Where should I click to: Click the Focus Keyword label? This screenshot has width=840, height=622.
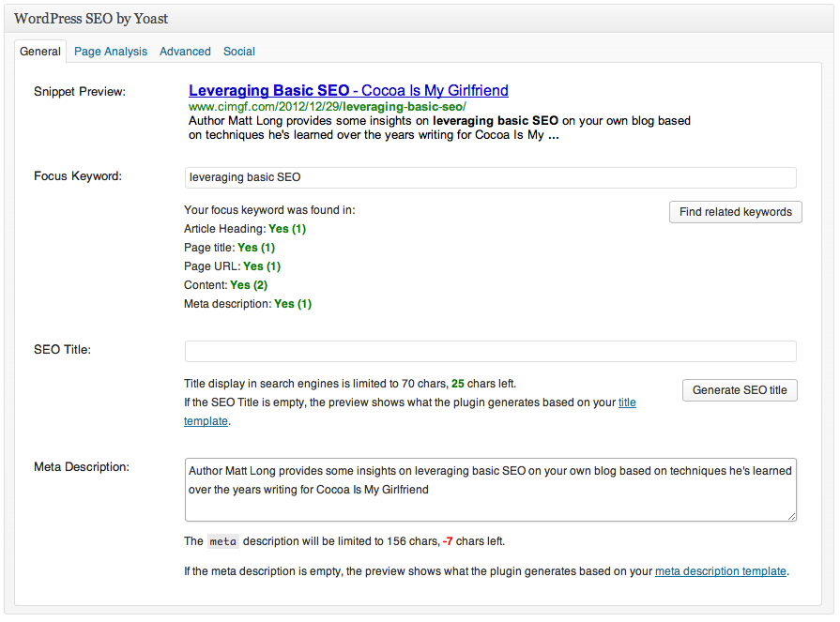(x=78, y=176)
